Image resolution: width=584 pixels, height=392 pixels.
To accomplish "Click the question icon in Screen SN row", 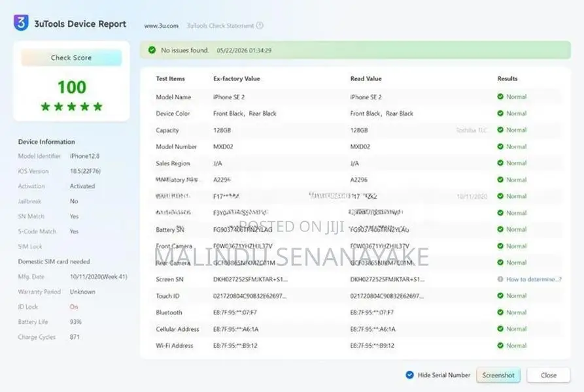I will tap(500, 279).
